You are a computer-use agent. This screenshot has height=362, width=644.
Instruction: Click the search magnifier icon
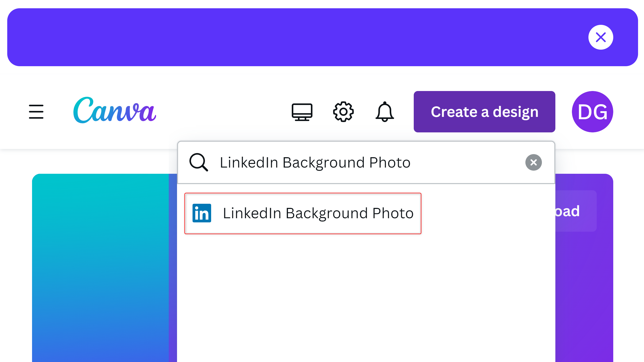coord(198,162)
